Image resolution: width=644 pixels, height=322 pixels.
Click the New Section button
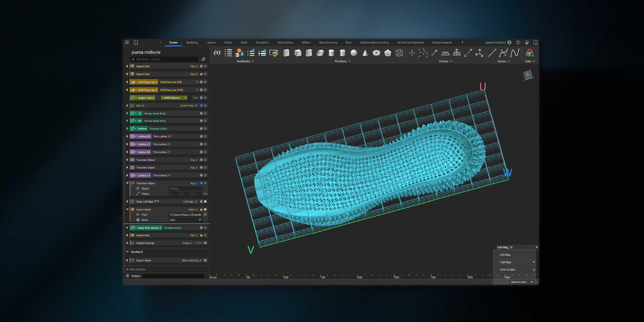136,269
